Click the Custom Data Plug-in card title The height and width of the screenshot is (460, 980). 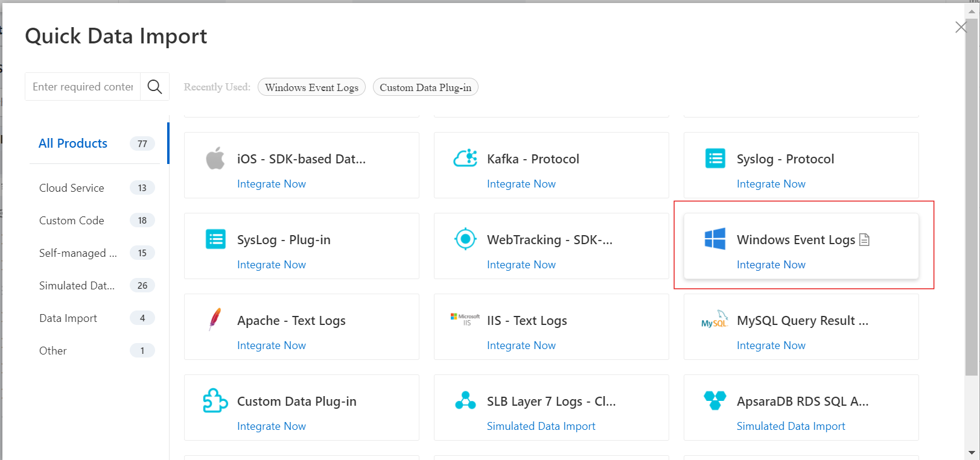point(297,402)
